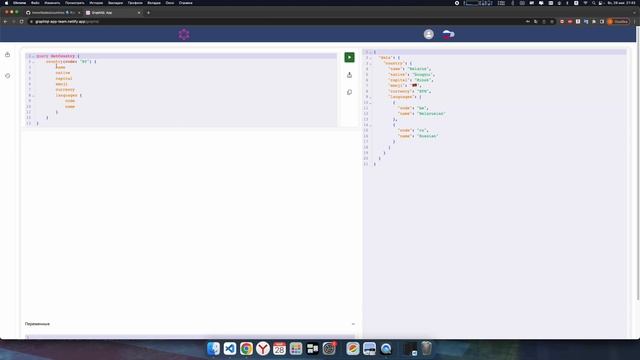640x360 pixels.
Task: Open the Apple menu
Action: pos(7,3)
